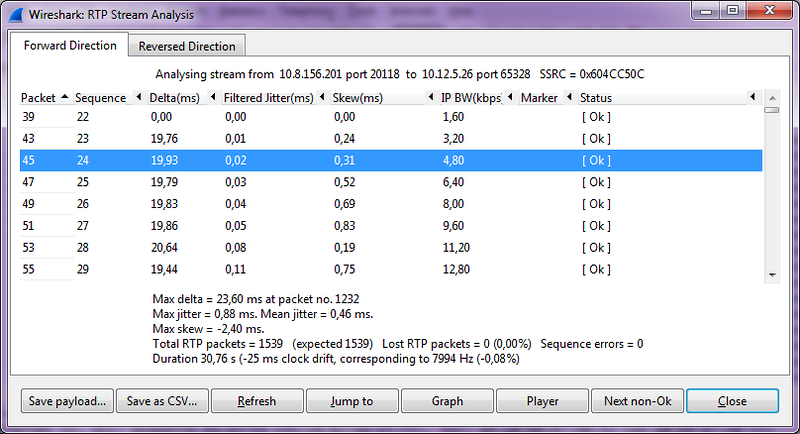Viewport: 800px width, 434px height.
Task: Click the arrow beside Filtered Jitter(ms) header
Action: 322,96
